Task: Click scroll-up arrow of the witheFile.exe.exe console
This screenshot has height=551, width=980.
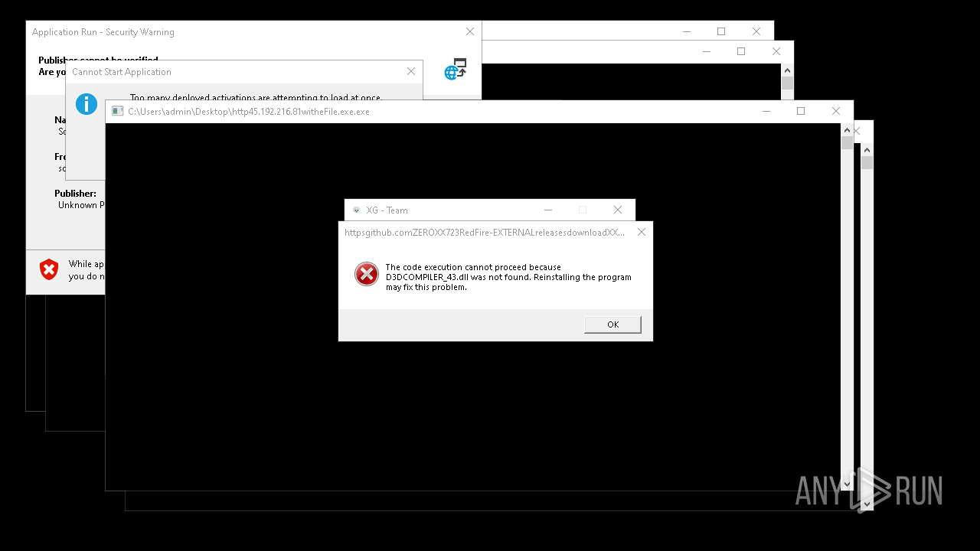Action: (x=847, y=129)
